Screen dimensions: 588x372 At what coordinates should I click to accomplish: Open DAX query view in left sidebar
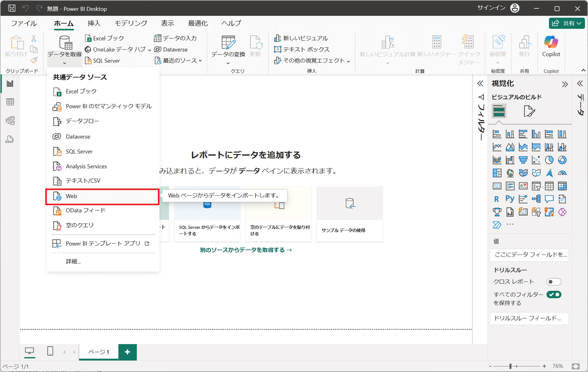pos(10,139)
